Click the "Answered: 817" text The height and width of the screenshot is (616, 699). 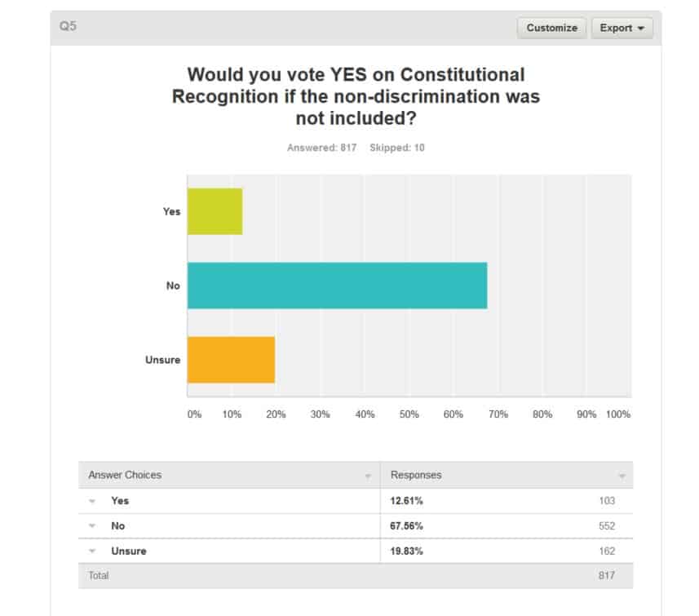321,148
